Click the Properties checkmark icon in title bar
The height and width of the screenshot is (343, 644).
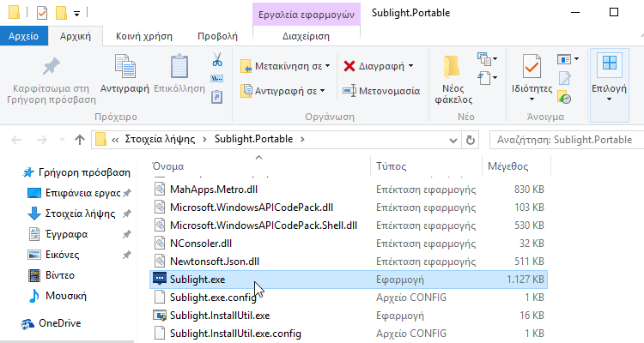pos(42,13)
